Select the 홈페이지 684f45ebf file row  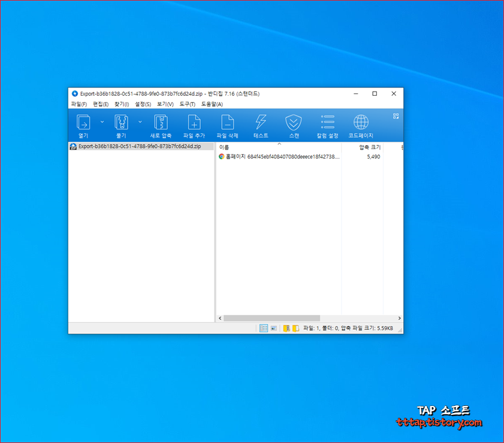point(279,157)
